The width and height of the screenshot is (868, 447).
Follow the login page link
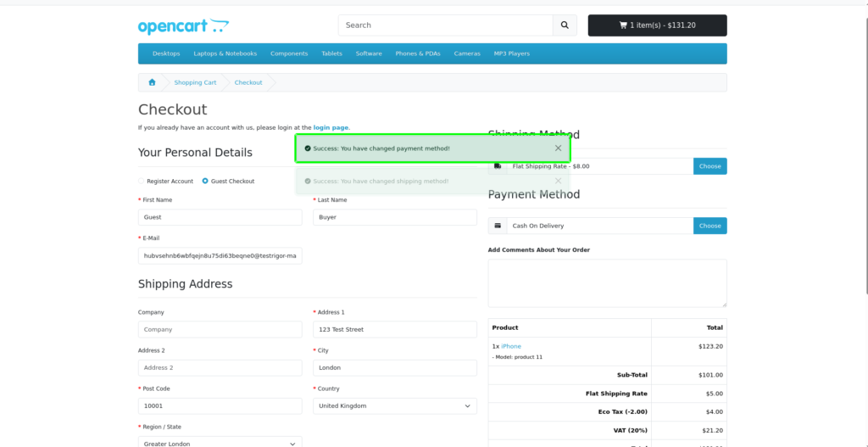(331, 127)
